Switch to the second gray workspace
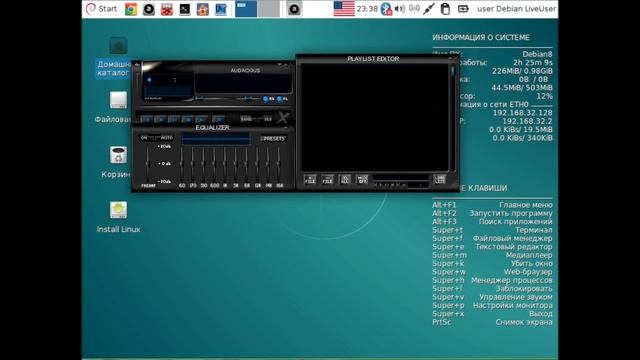This screenshot has width=640, height=360. (269, 9)
